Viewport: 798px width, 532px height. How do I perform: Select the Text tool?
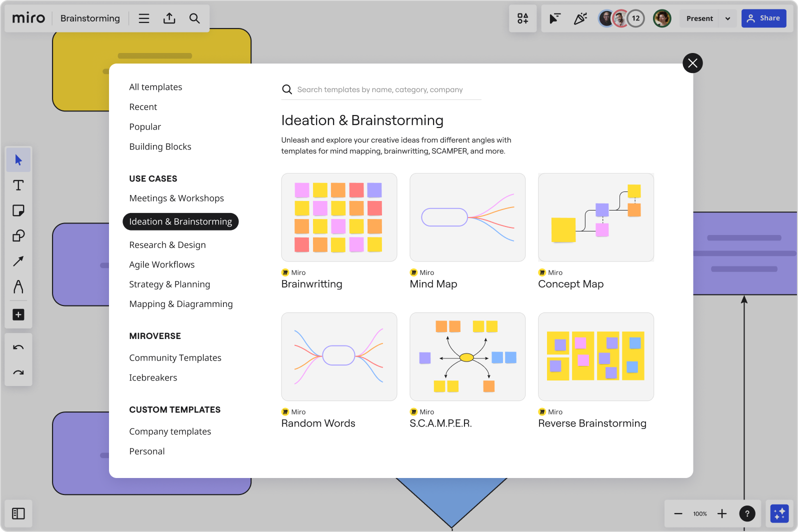click(18, 185)
